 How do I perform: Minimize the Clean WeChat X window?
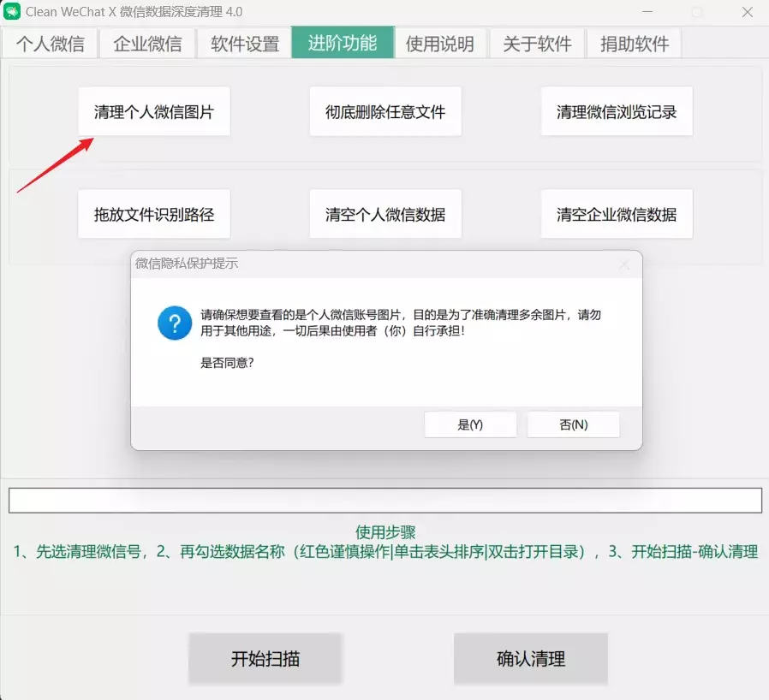(x=647, y=12)
